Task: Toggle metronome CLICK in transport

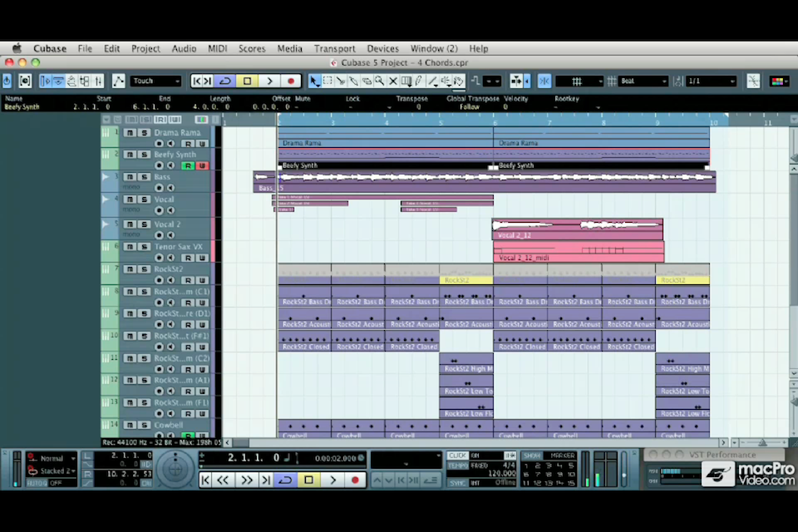Action: coord(457,456)
